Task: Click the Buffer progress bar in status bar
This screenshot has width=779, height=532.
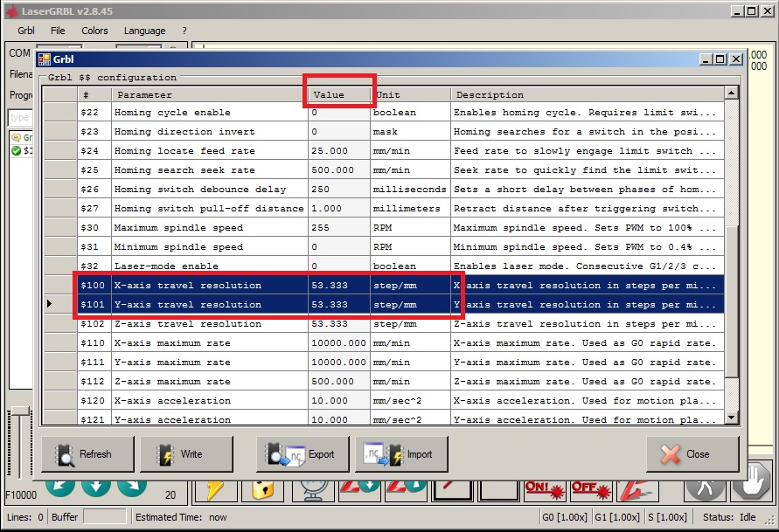Action: [104, 517]
